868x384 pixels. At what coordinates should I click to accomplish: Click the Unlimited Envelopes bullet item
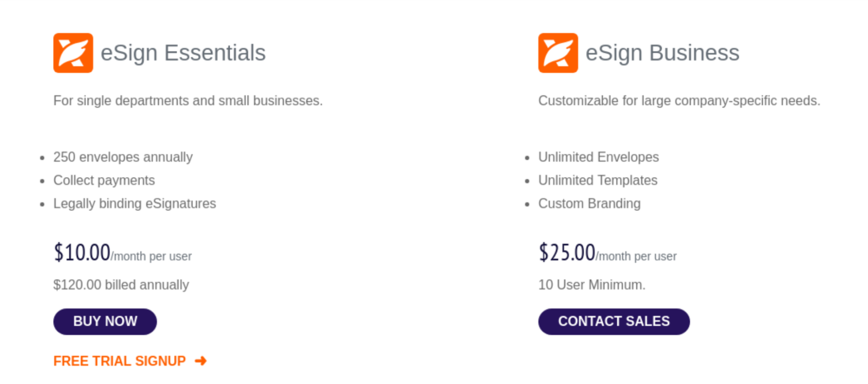click(x=598, y=157)
